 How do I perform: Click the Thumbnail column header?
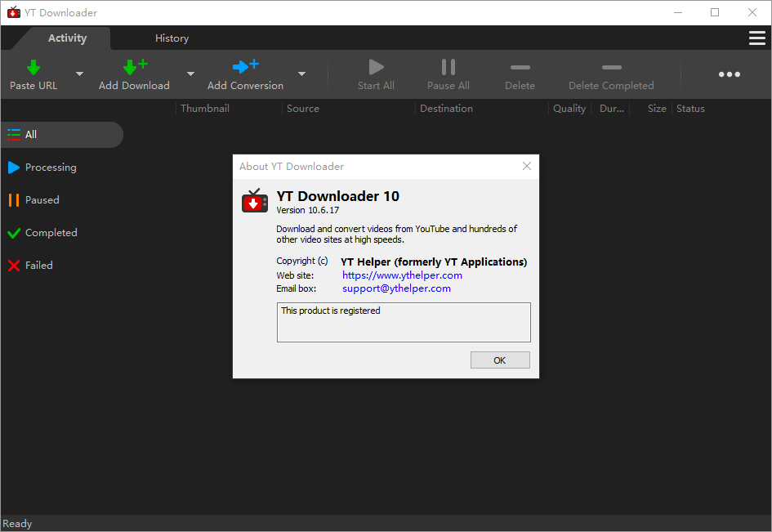[205, 109]
